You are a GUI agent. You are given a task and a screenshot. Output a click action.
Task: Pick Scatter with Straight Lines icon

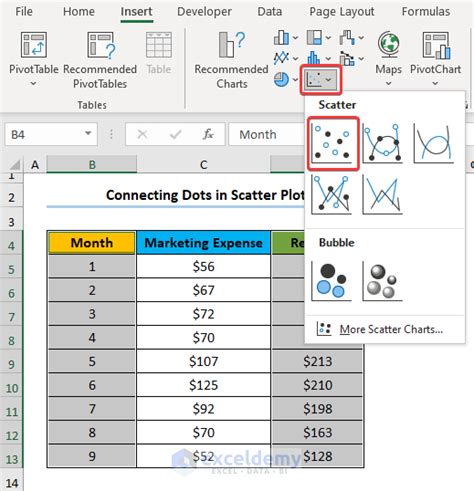383,195
